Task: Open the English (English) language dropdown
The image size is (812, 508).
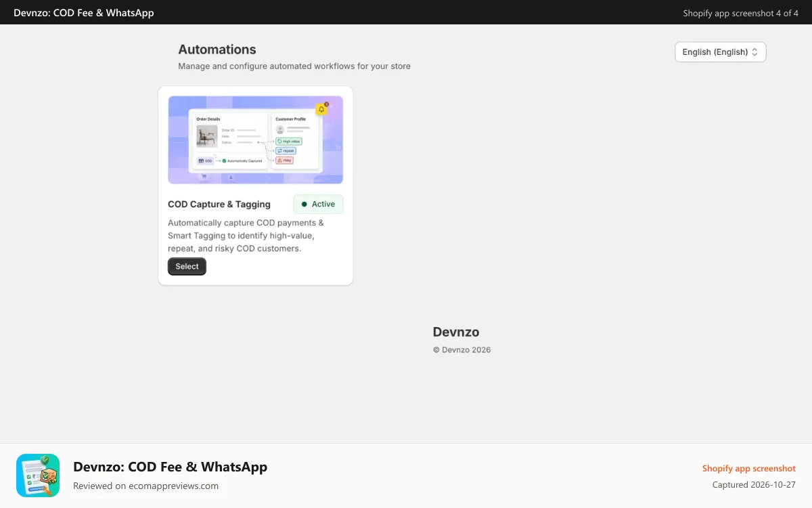Action: (720, 52)
